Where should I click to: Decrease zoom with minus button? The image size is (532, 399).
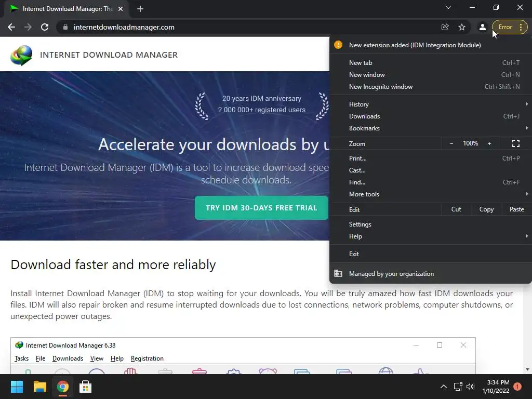point(451,143)
